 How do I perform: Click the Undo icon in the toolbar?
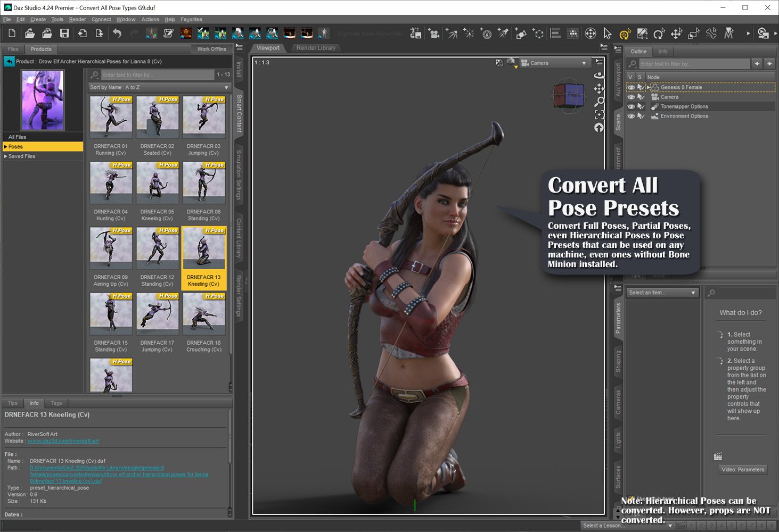pyautogui.click(x=117, y=32)
